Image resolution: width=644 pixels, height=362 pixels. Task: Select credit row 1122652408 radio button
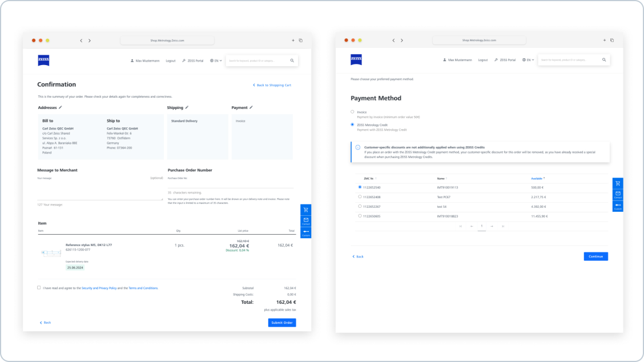360,196
